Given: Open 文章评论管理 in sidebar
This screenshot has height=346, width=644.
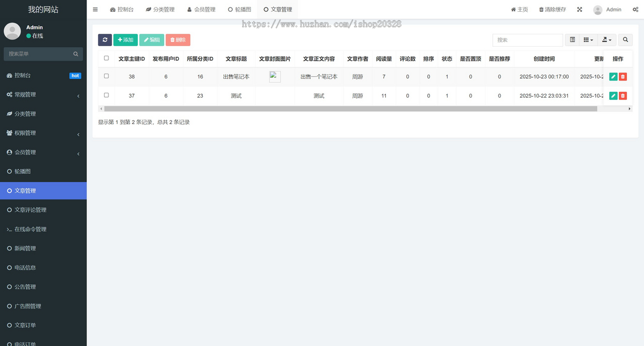Looking at the screenshot, I should pos(43,210).
